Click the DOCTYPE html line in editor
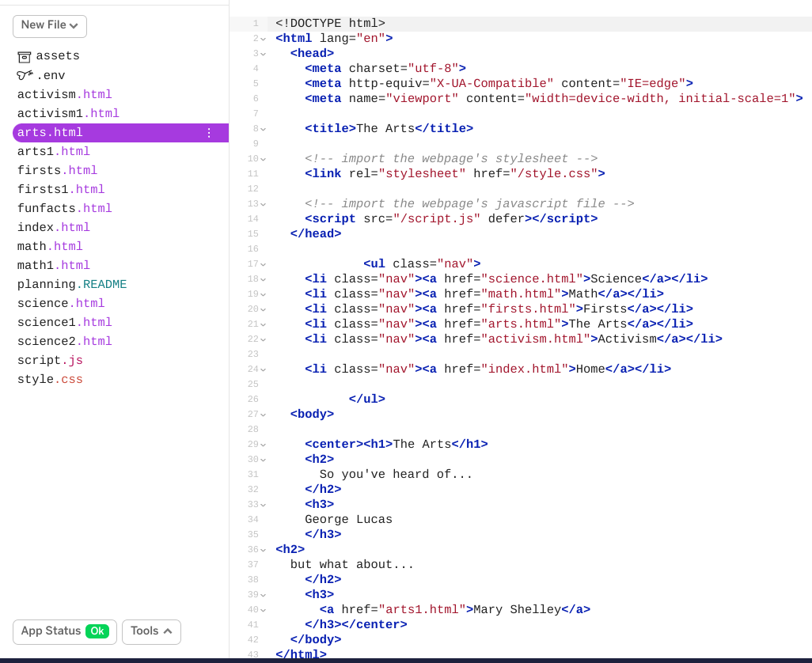The width and height of the screenshot is (812, 663). [330, 23]
